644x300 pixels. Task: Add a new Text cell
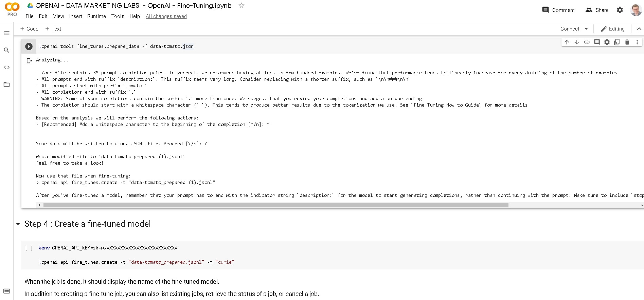[53, 29]
